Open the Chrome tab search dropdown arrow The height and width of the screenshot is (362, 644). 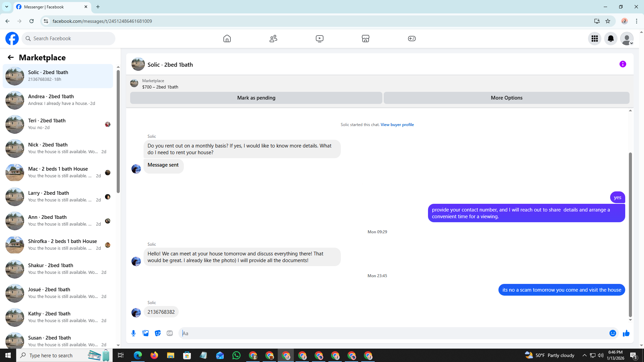(6, 7)
